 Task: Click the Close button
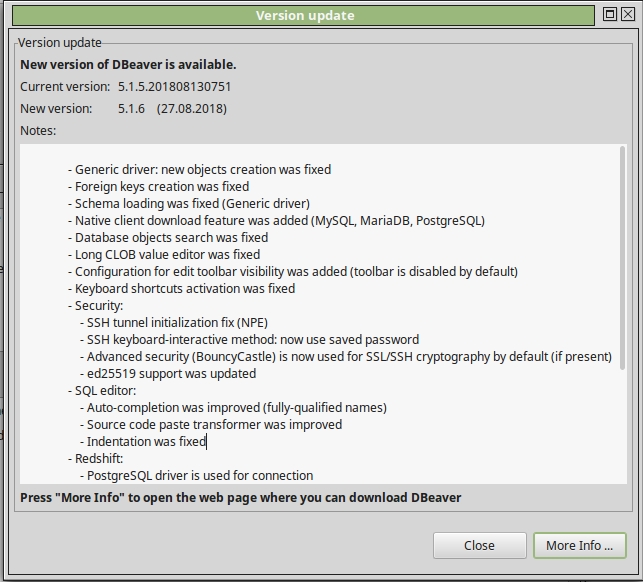tap(479, 545)
